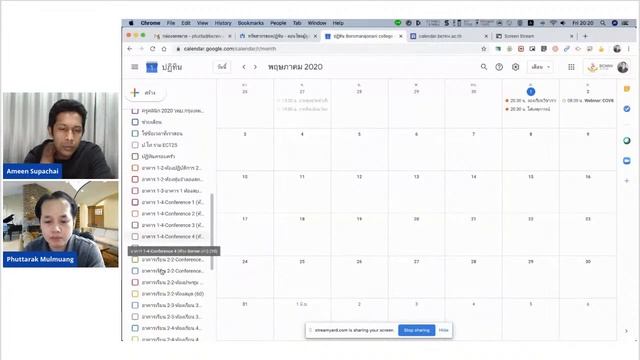This screenshot has height=360, width=640.
Task: Click Stop sharing in the streamyard bar
Action: (417, 330)
